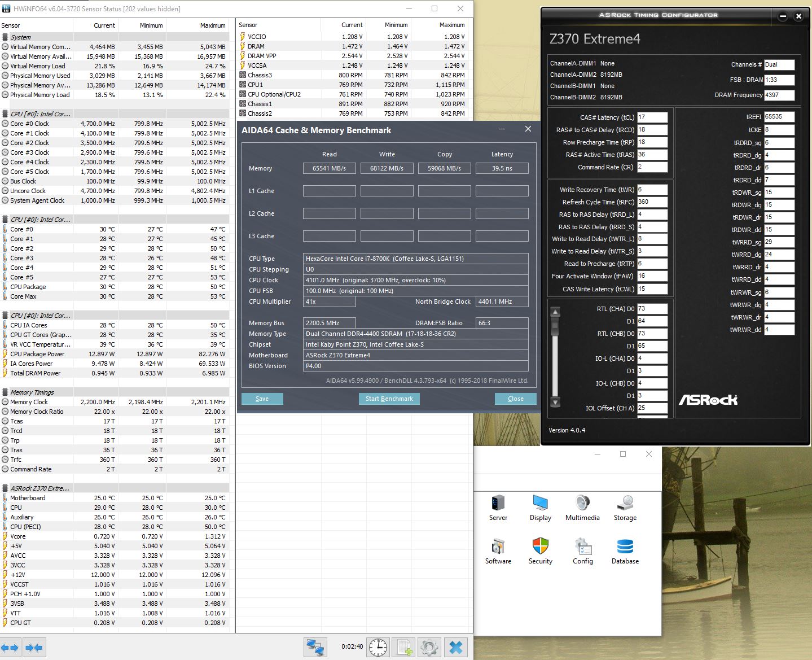This screenshot has width=812, height=660.
Task: Select the CPU GT voltage row
Action: coord(115,623)
